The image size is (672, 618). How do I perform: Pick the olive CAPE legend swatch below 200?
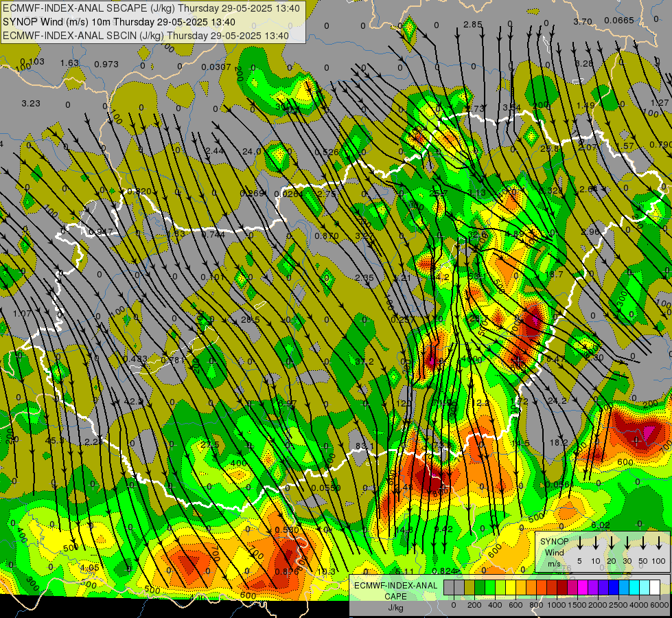(x=470, y=587)
